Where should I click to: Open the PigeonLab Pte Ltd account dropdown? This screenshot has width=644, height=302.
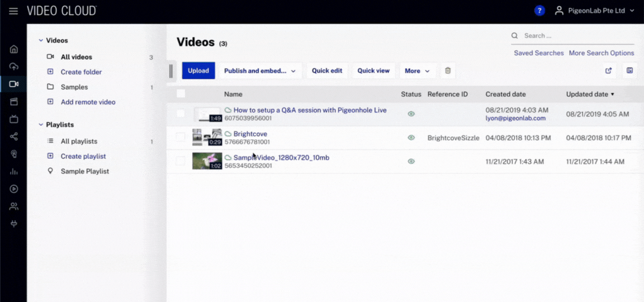(x=602, y=11)
